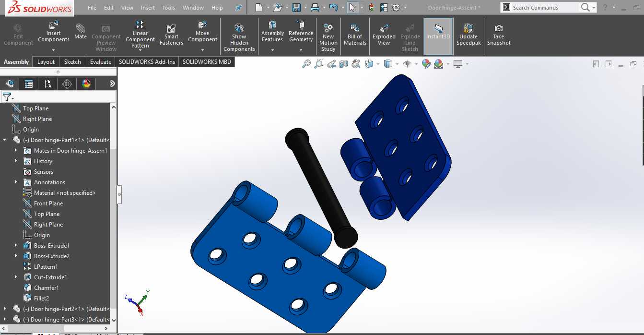The image size is (644, 335).
Task: Expand Door hinge-Part3<1> component
Action: pyautogui.click(x=5, y=319)
